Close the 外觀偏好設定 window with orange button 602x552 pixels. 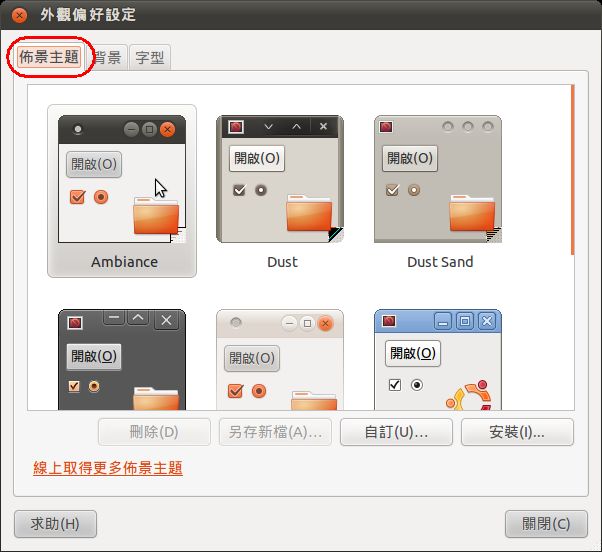coord(19,15)
